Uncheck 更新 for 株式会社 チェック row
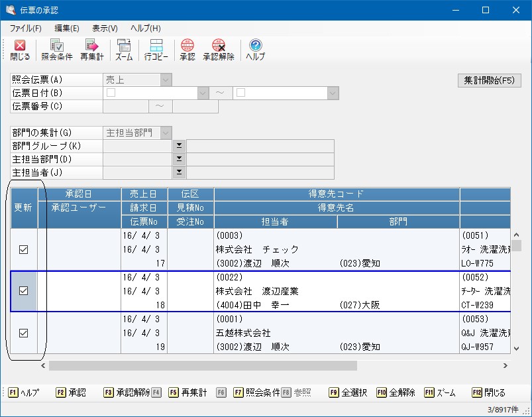This screenshot has width=532, height=417. pyautogui.click(x=23, y=249)
